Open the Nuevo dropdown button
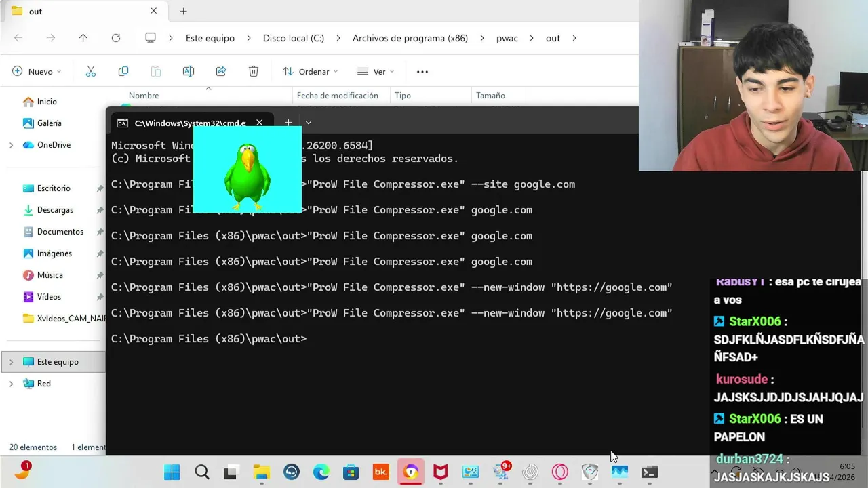This screenshot has height=488, width=868. point(37,71)
